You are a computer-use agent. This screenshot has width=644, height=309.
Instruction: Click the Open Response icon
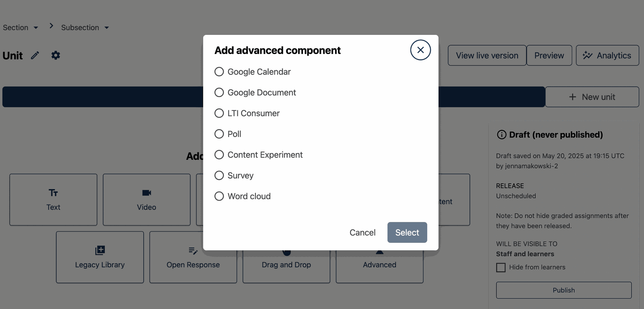point(193,251)
